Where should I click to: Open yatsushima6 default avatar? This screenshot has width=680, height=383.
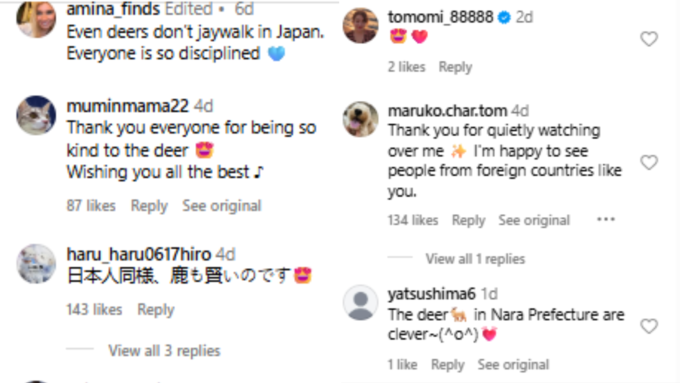pyautogui.click(x=360, y=303)
